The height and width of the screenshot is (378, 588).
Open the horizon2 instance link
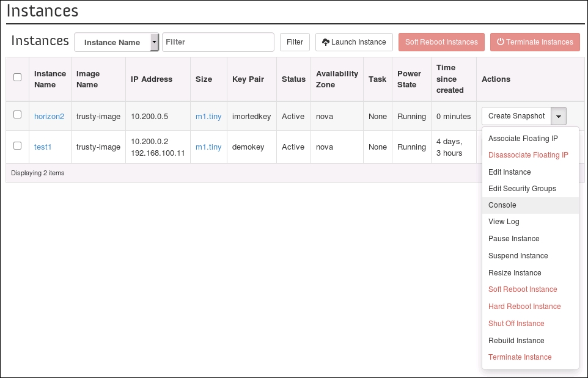(x=49, y=116)
